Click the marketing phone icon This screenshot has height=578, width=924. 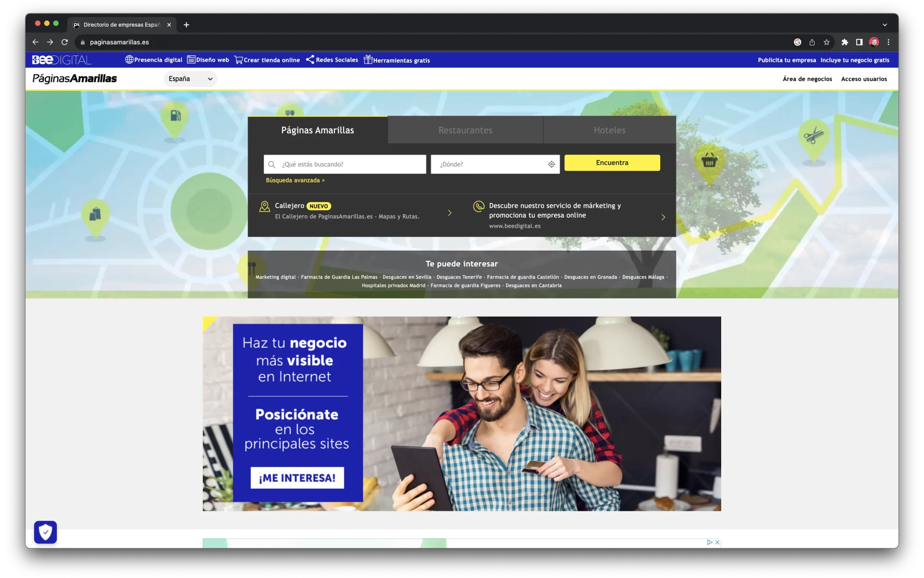479,206
